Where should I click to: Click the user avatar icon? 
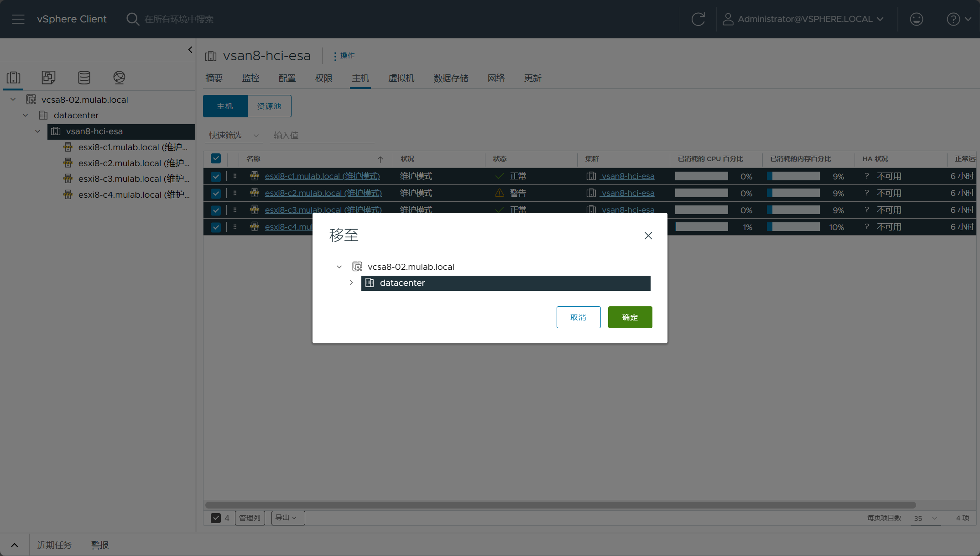728,19
